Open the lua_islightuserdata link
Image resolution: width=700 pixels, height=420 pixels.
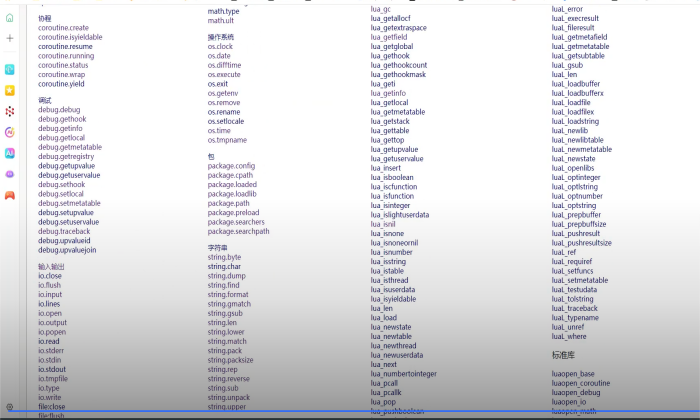tap(400, 215)
